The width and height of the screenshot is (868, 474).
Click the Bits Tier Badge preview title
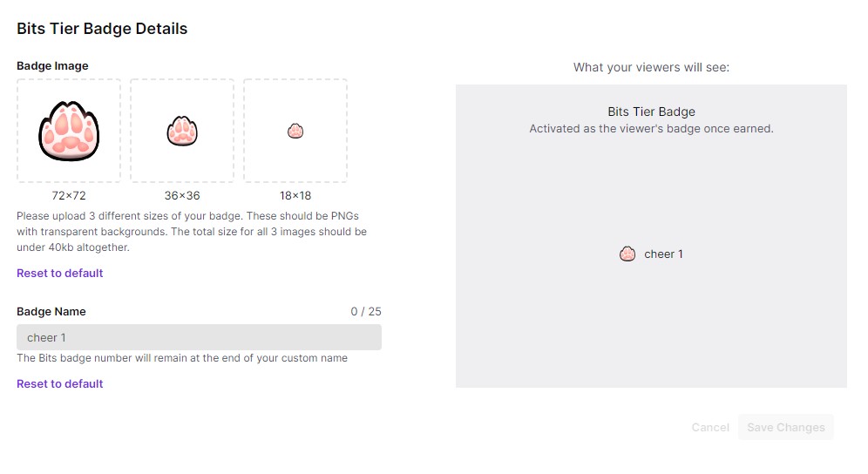pos(651,112)
